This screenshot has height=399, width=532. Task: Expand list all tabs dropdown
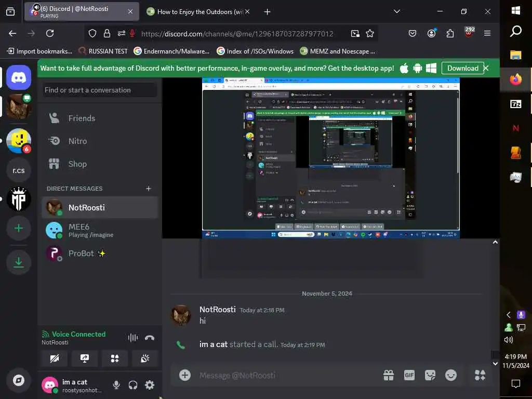point(396,11)
